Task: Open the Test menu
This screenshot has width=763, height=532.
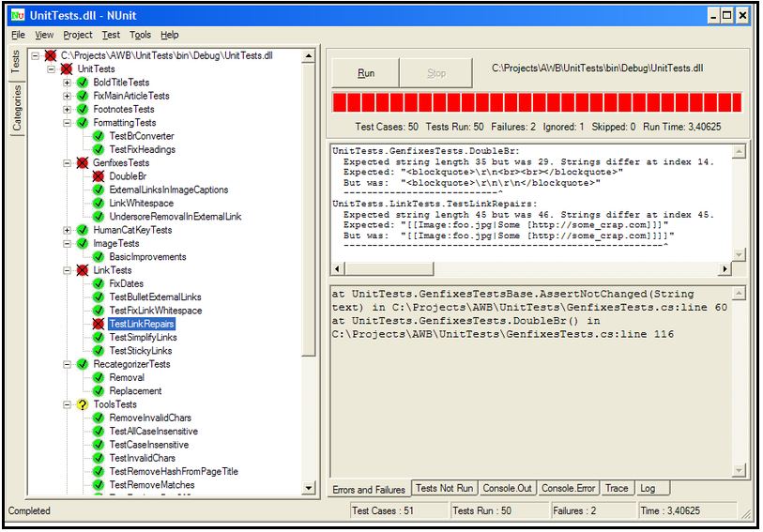Action: (111, 35)
